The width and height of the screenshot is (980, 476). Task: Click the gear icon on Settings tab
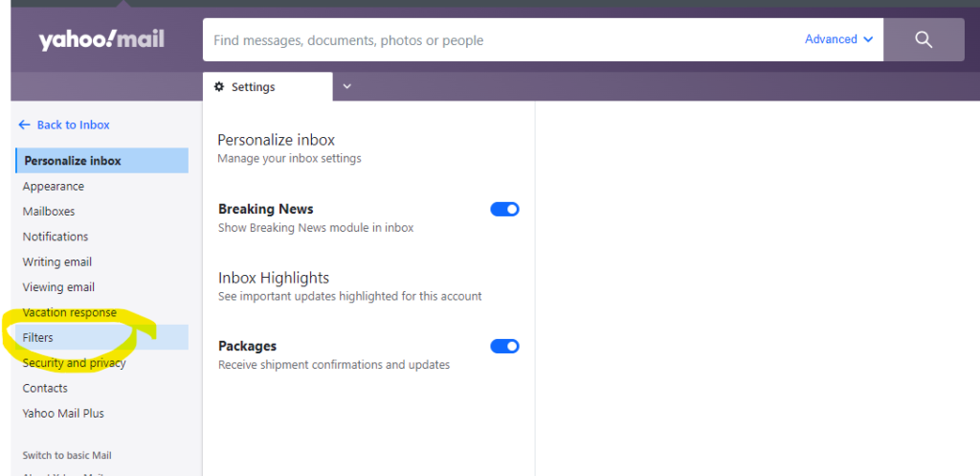(x=219, y=87)
